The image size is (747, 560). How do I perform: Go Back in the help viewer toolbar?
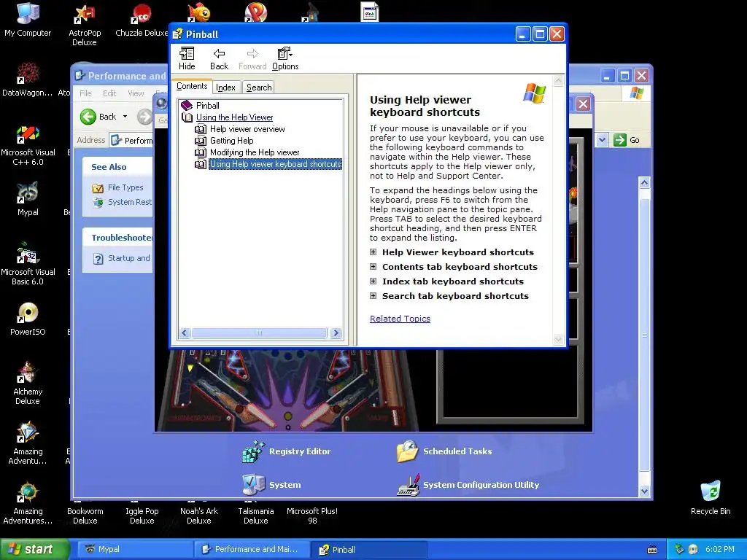click(x=219, y=58)
